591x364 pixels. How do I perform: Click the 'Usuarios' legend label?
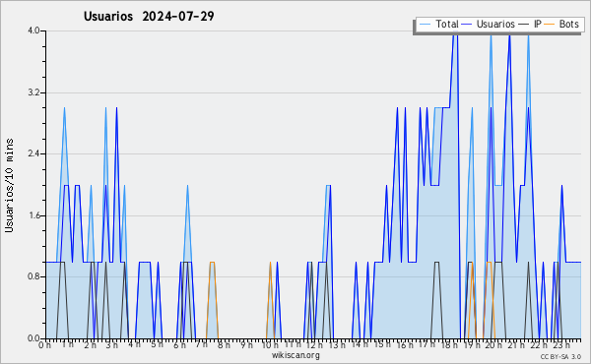[x=495, y=24]
